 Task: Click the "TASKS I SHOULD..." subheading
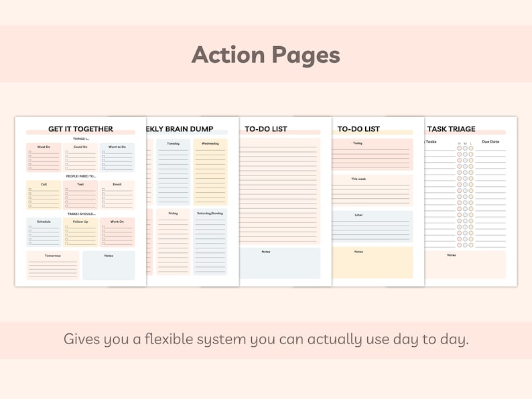[82, 214]
